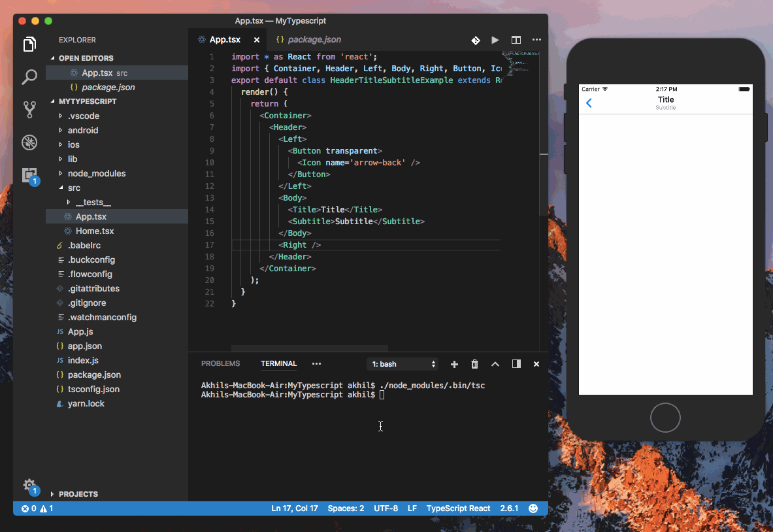
Task: Select the TERMINAL panel tab
Action: [x=278, y=363]
